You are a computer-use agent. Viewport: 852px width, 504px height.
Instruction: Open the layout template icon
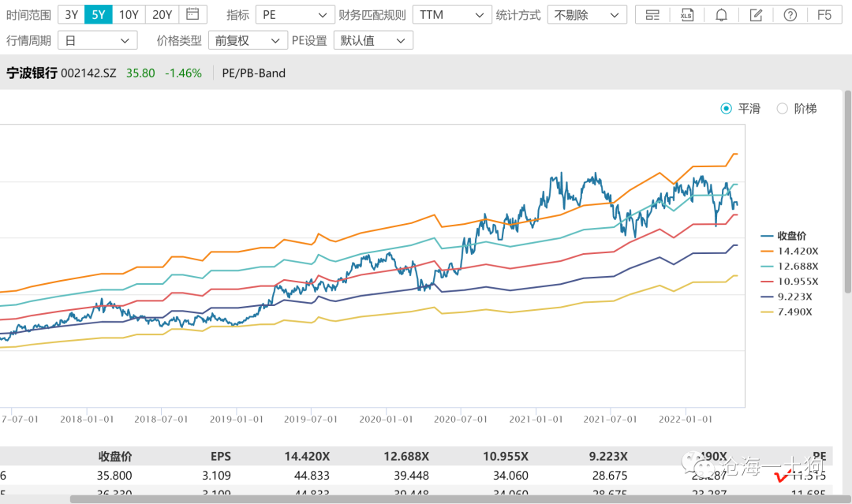[652, 14]
